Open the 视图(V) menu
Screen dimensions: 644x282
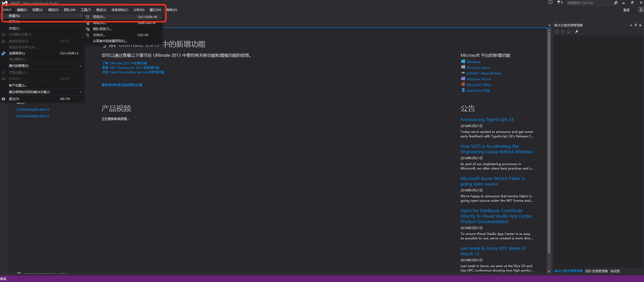pos(37,10)
